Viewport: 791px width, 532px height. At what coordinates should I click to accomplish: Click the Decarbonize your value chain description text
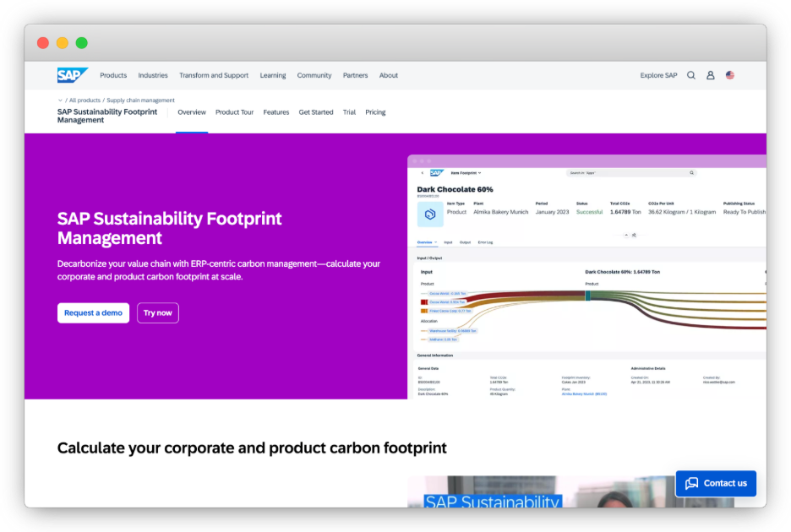point(218,269)
